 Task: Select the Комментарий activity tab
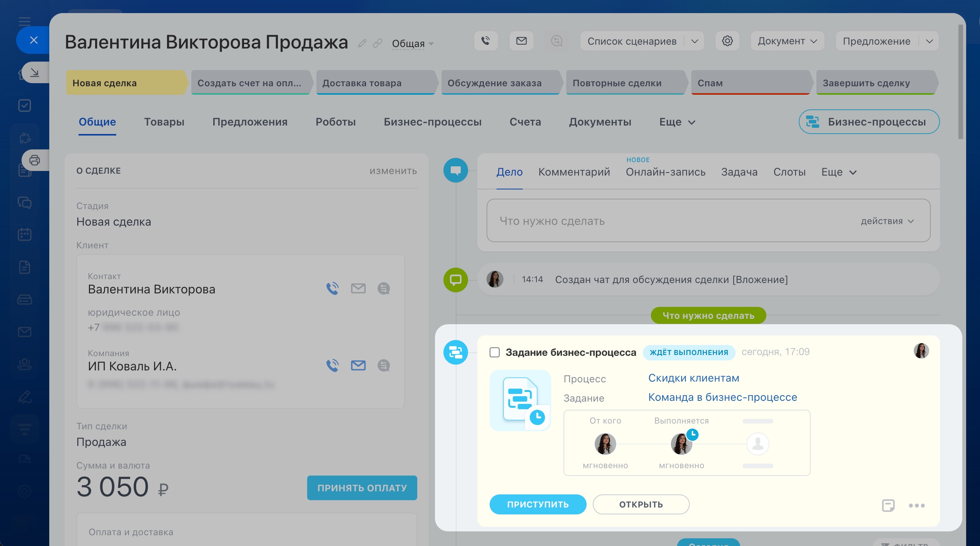coord(574,172)
